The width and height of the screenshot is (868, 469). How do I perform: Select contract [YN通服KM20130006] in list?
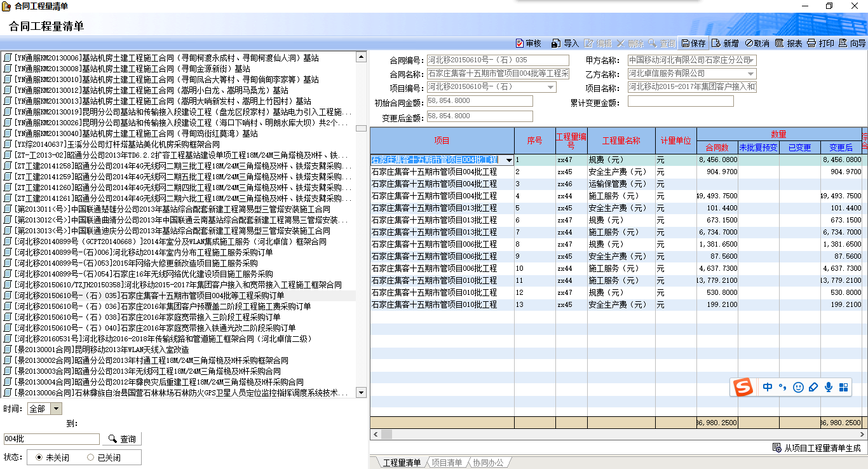pyautogui.click(x=166, y=58)
